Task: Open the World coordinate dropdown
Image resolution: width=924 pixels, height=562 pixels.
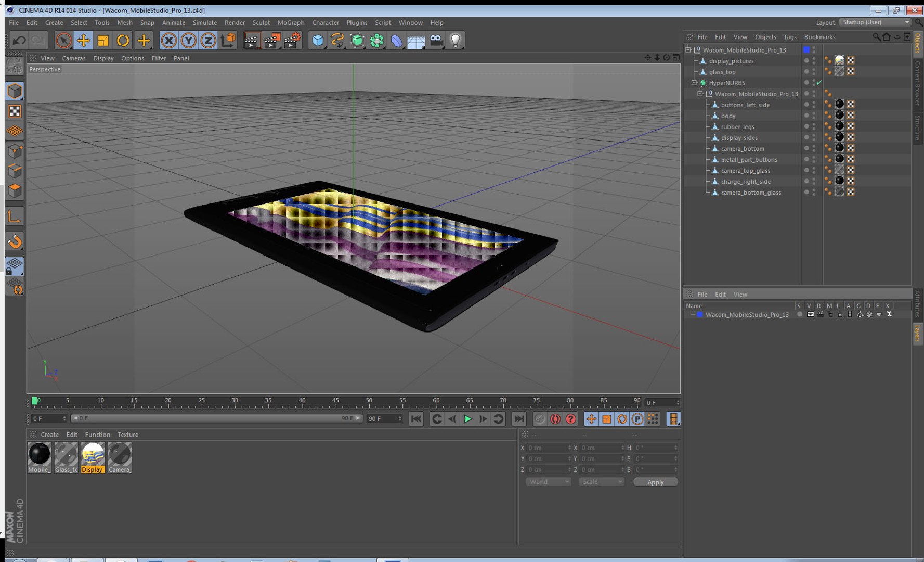Action: [549, 482]
